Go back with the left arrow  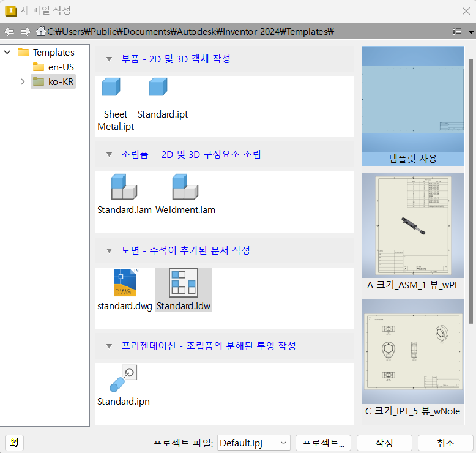pyautogui.click(x=9, y=31)
